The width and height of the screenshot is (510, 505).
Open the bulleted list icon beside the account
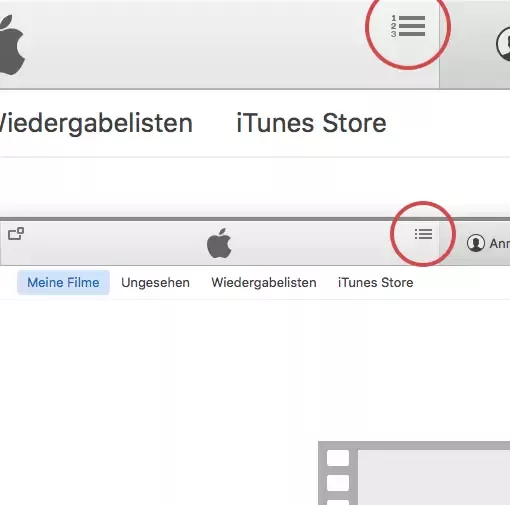[423, 234]
